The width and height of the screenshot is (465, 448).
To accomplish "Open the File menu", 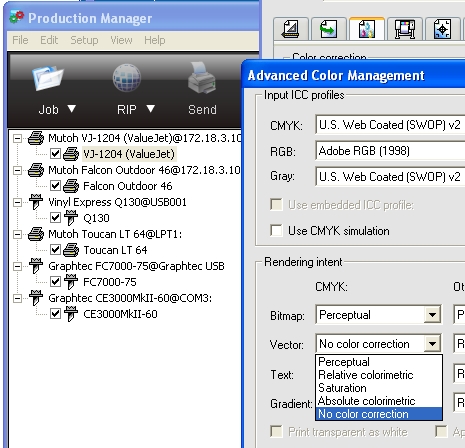I will tap(20, 40).
